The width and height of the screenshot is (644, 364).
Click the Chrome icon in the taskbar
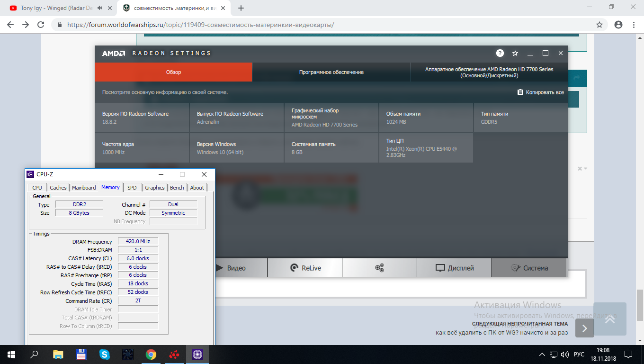151,354
